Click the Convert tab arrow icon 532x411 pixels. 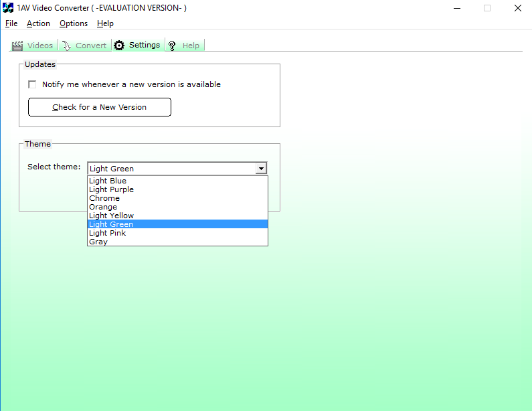coord(66,46)
